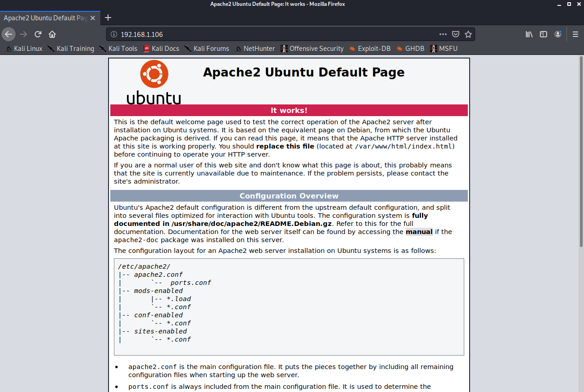This screenshot has width=584, height=392.
Task: Save page to Pocket icon
Action: [456, 34]
